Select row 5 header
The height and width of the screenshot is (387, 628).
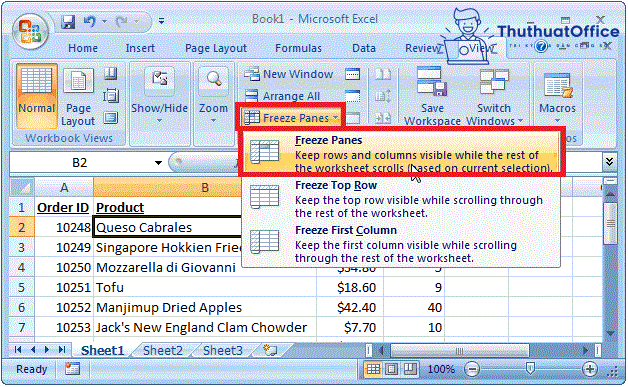[x=22, y=287]
